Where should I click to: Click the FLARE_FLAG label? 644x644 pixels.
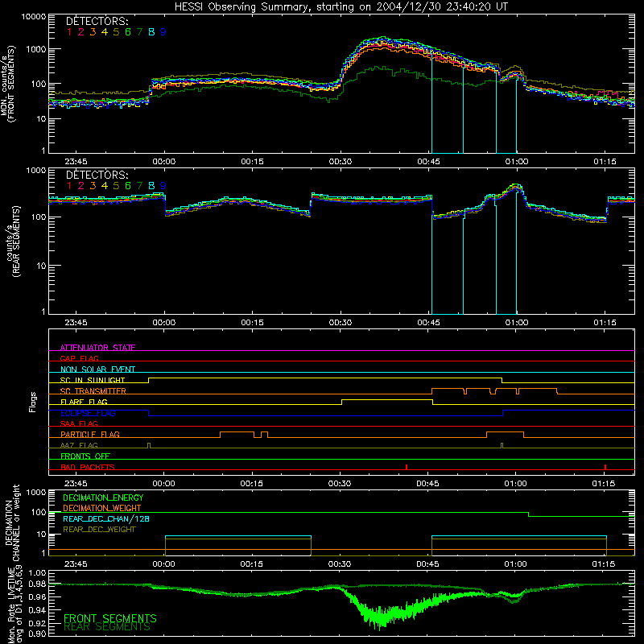[x=84, y=402]
